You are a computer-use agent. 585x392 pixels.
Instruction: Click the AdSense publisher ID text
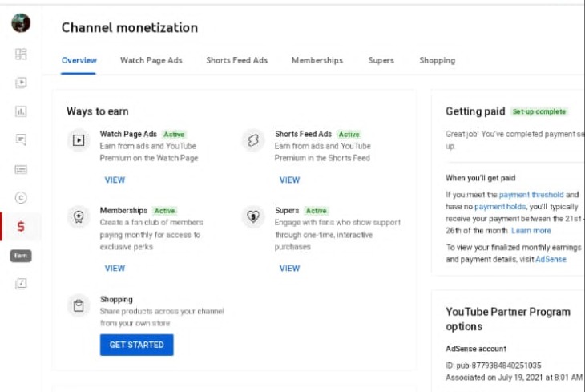pos(493,366)
